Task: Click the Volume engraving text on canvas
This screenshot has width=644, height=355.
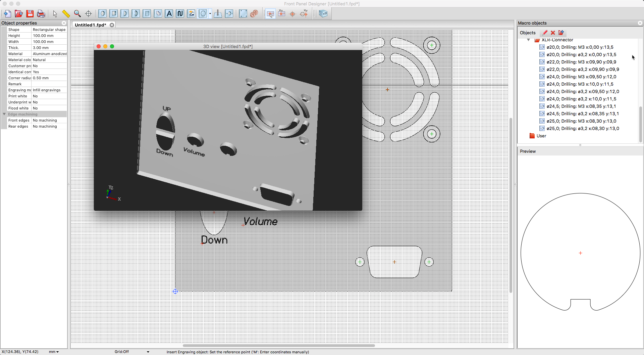Action: [x=261, y=221]
